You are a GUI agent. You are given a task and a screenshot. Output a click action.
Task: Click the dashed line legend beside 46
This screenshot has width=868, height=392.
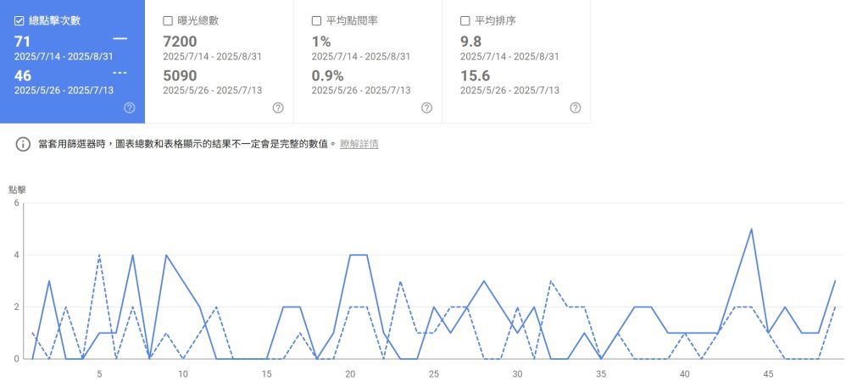[x=120, y=74]
